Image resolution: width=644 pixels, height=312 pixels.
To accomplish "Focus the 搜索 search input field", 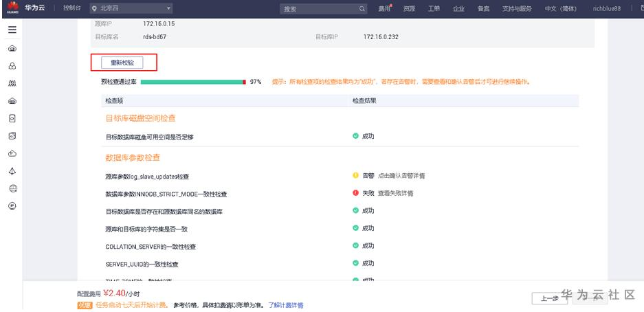I will click(x=318, y=9).
